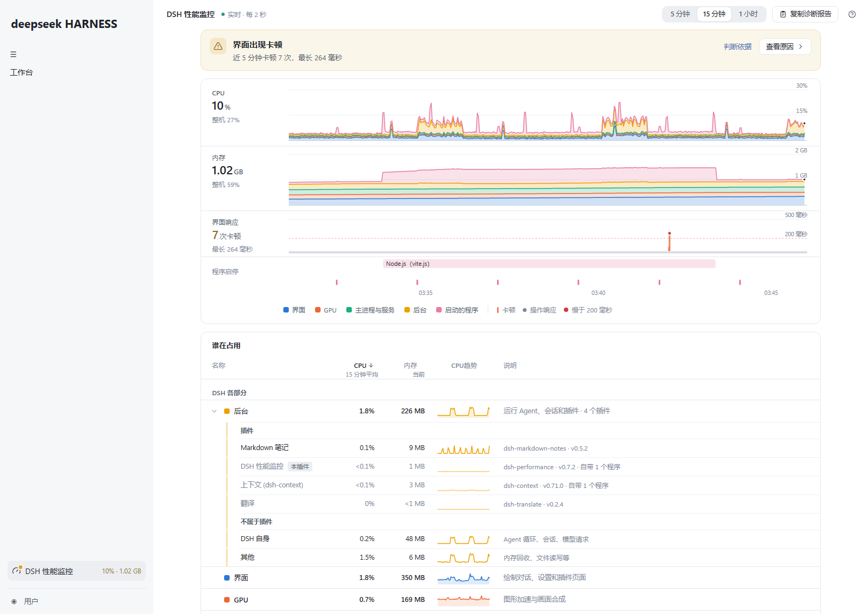The width and height of the screenshot is (868, 614).
Task: Click the DSH 性能监控 gauge icon in sidebar
Action: click(17, 571)
